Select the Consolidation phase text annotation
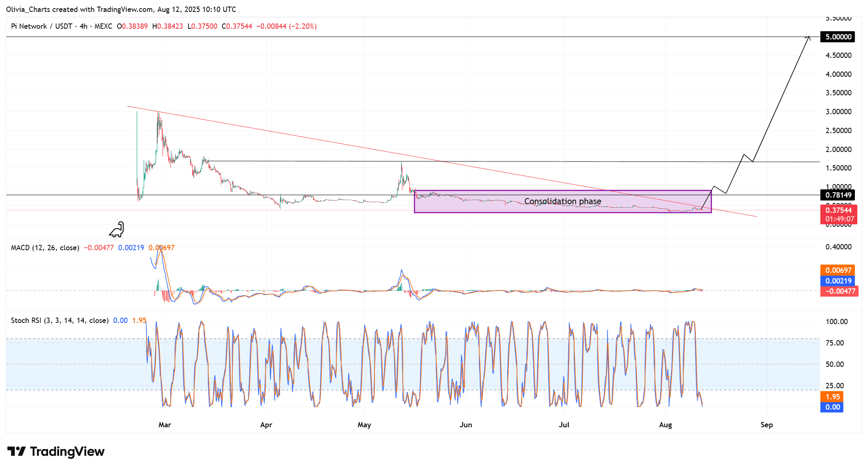 pyautogui.click(x=563, y=201)
